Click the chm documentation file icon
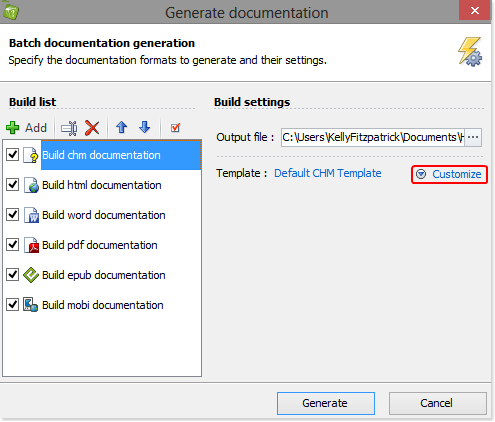The image size is (495, 422). pos(31,155)
